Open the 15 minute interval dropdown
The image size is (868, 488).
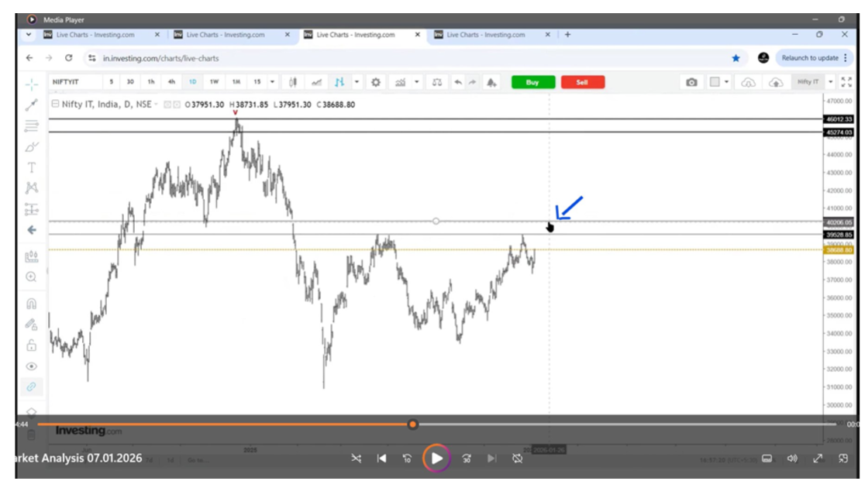(x=257, y=82)
